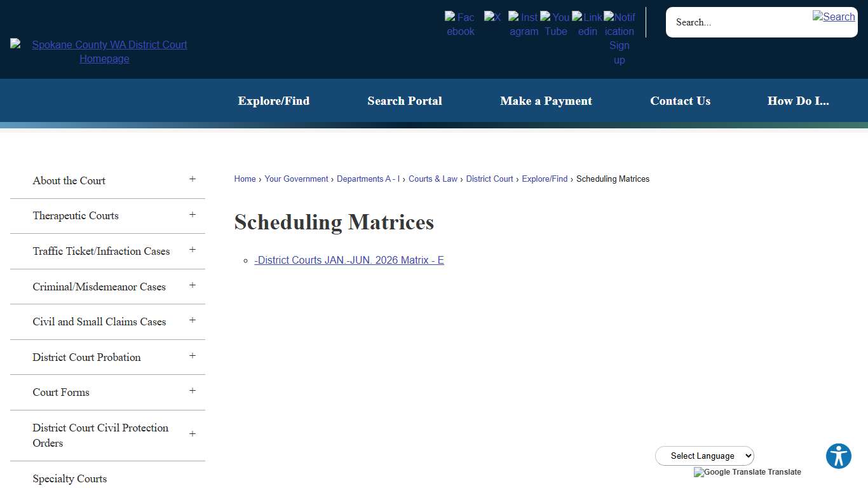Screen dimensions: 868x488
Task: Click inside the Search text field
Action: (x=731, y=22)
